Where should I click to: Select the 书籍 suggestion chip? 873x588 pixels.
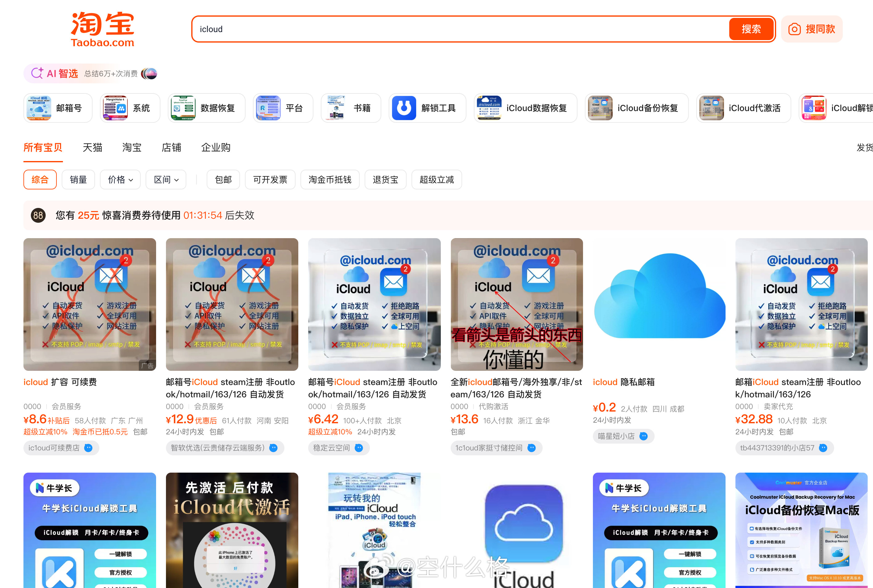351,108
